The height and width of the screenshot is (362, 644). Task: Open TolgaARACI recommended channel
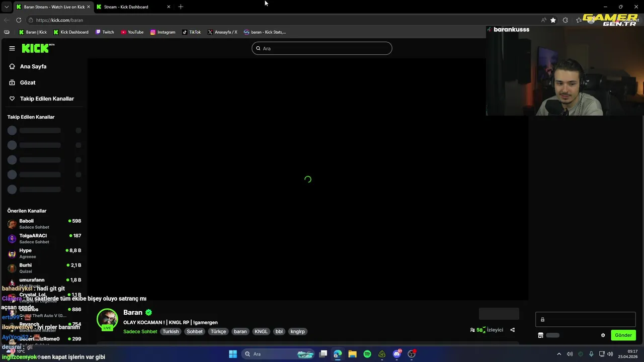pos(44,238)
